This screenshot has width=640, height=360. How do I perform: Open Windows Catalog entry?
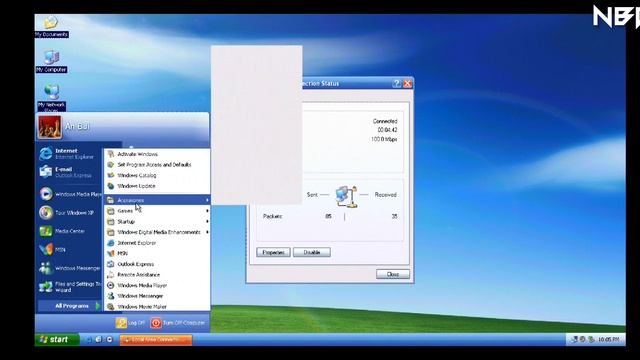[x=157, y=176]
